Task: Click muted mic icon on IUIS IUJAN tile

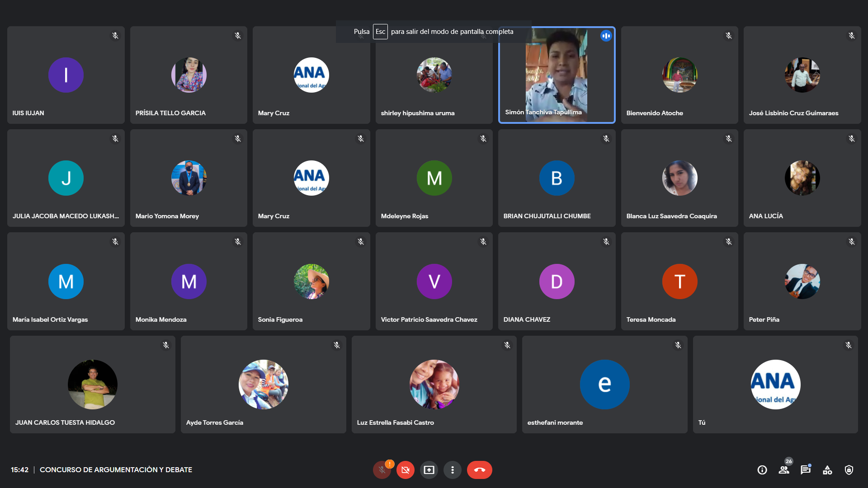Action: tap(115, 36)
